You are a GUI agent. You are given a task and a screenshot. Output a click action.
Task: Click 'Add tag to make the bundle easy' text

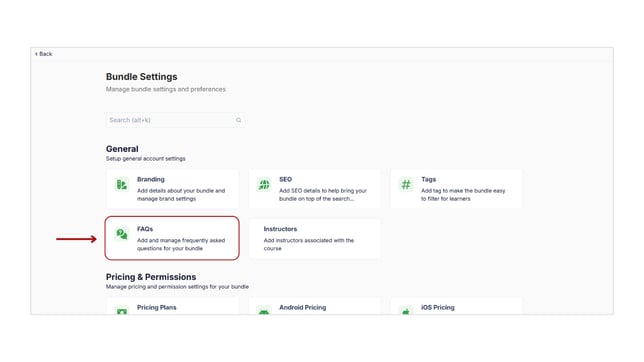click(463, 191)
